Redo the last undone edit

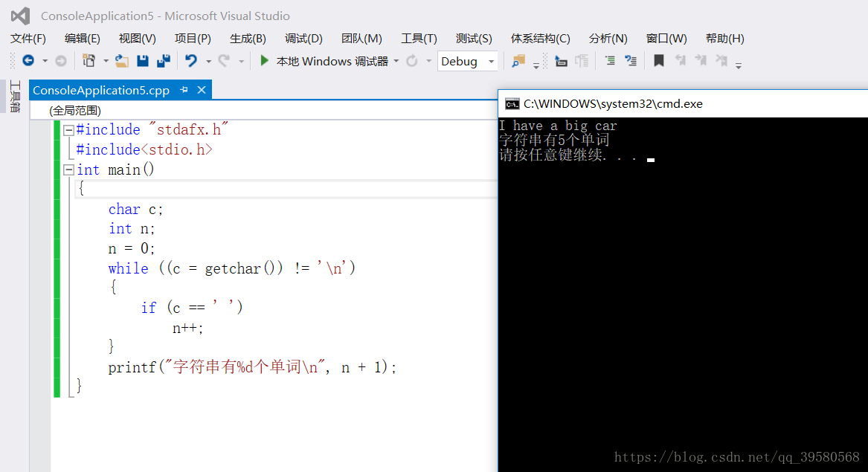(x=224, y=61)
